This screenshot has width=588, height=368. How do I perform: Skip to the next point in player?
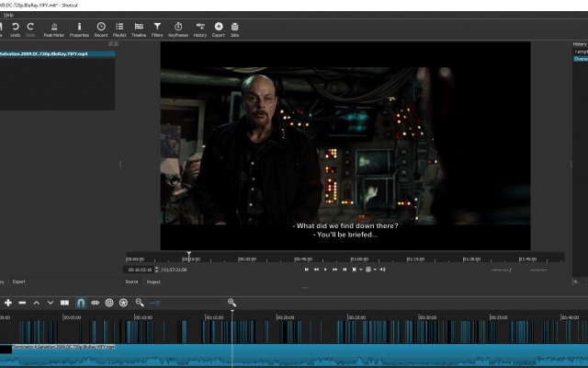pyautogui.click(x=345, y=270)
